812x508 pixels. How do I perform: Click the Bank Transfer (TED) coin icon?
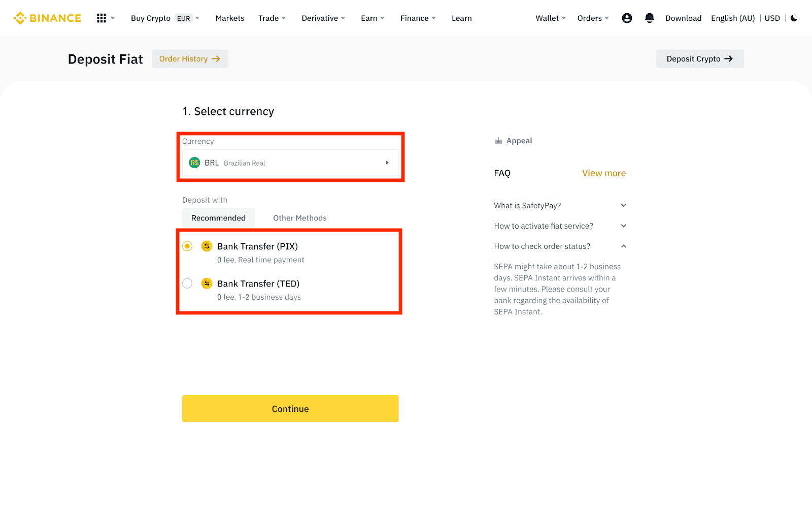click(207, 283)
